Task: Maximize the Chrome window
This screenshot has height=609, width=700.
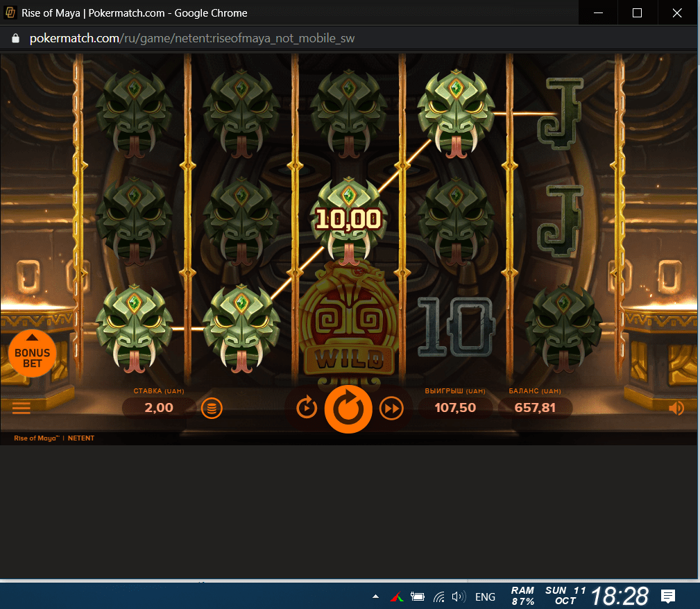Action: tap(637, 13)
